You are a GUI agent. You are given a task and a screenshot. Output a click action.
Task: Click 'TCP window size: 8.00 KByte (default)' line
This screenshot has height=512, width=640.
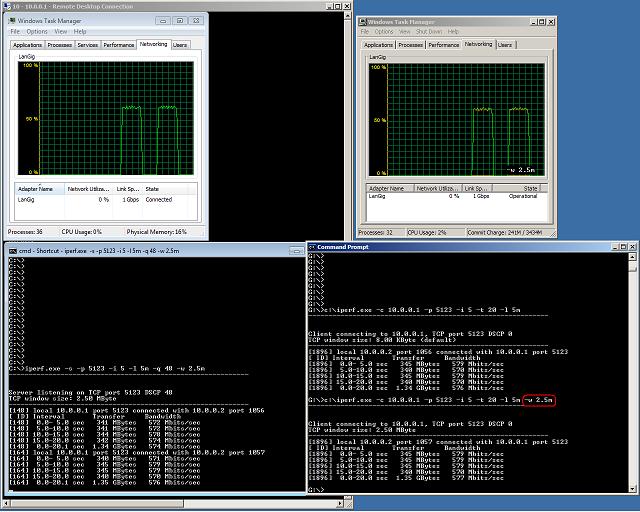click(382, 340)
